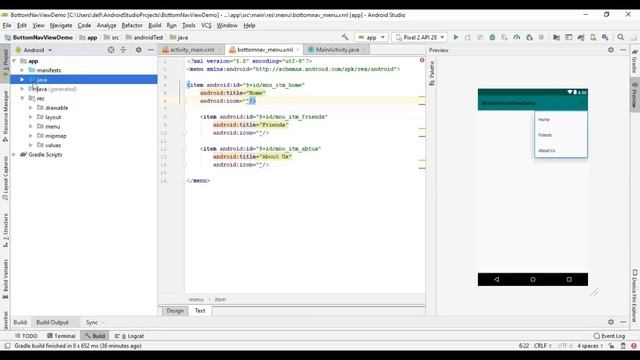Open the Refactor menu
The height and width of the screenshot is (360, 640).
[x=132, y=25]
